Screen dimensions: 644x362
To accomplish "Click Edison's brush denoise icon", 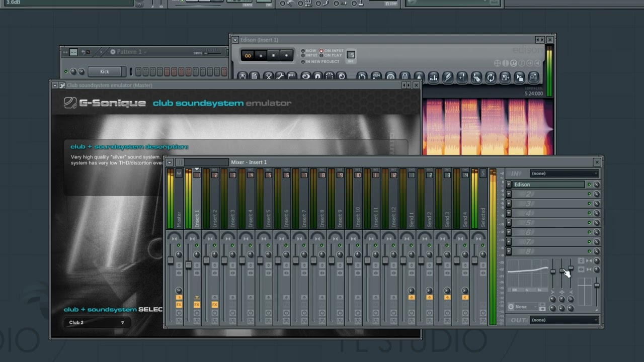I will [447, 77].
